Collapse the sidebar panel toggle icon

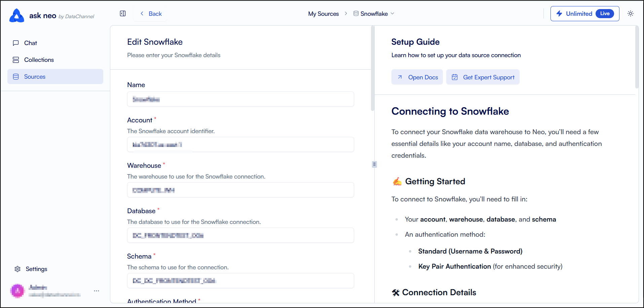pyautogui.click(x=123, y=13)
